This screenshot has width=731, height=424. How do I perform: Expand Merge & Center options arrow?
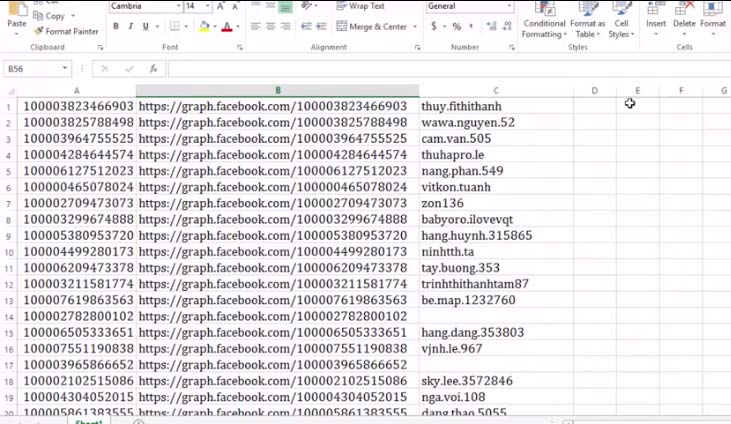tap(415, 27)
